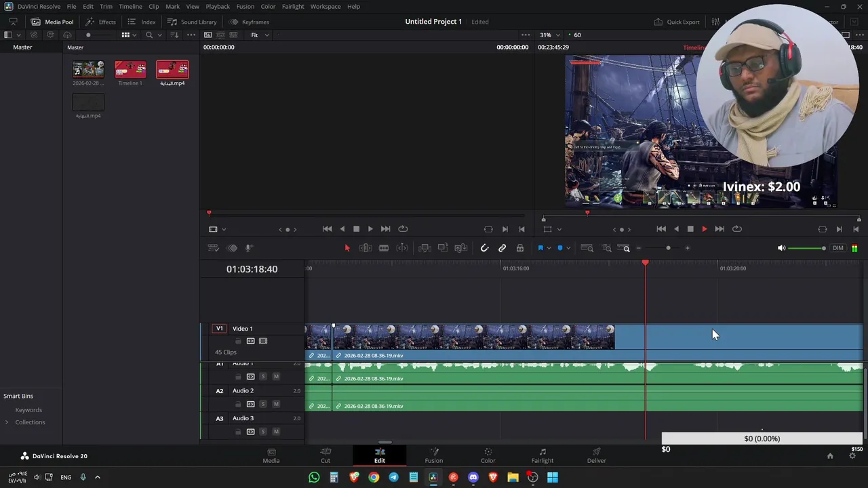This screenshot has height=488, width=868.
Task: Open the File menu
Action: (x=71, y=6)
